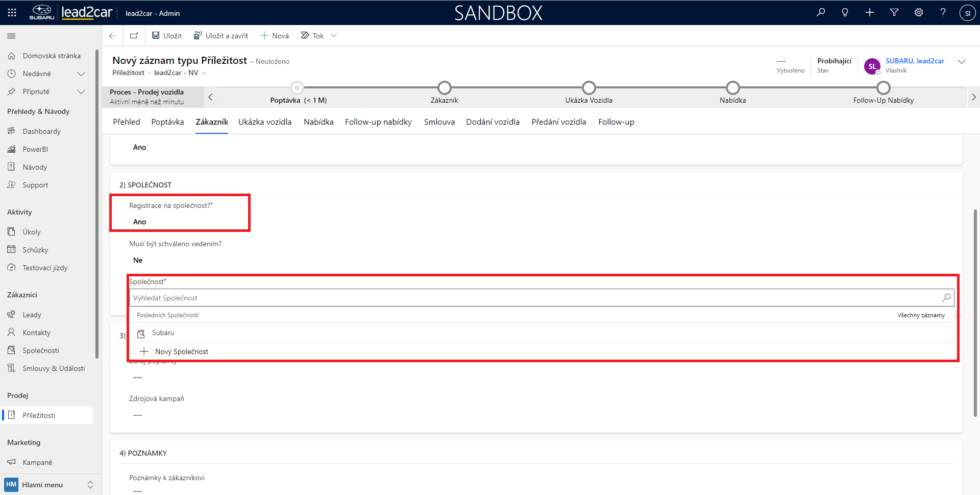Switch to the Smlouva tab

(439, 122)
